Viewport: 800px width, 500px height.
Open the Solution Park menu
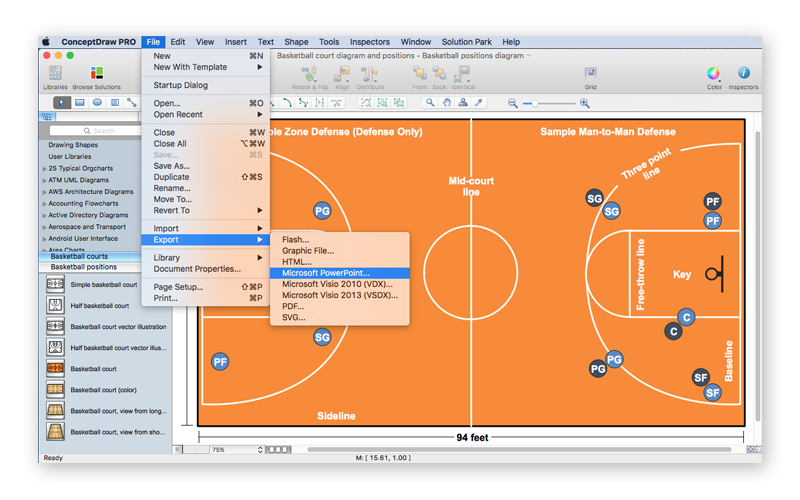(x=466, y=42)
